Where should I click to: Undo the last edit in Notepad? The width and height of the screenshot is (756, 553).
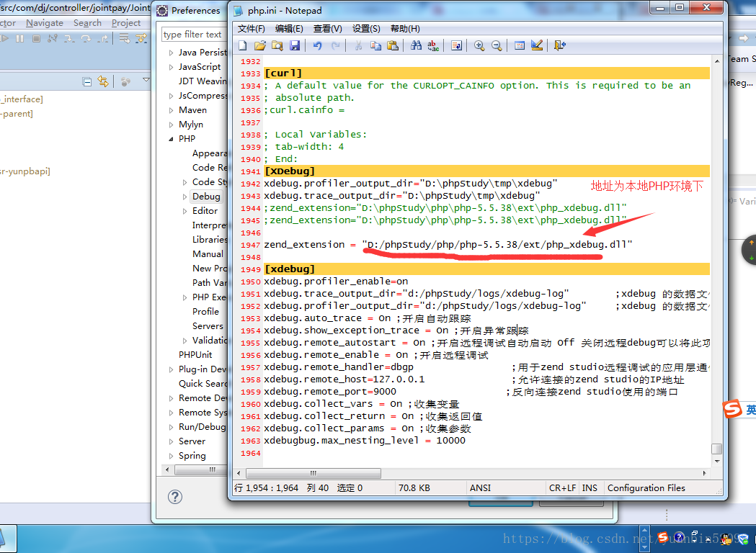coord(317,45)
